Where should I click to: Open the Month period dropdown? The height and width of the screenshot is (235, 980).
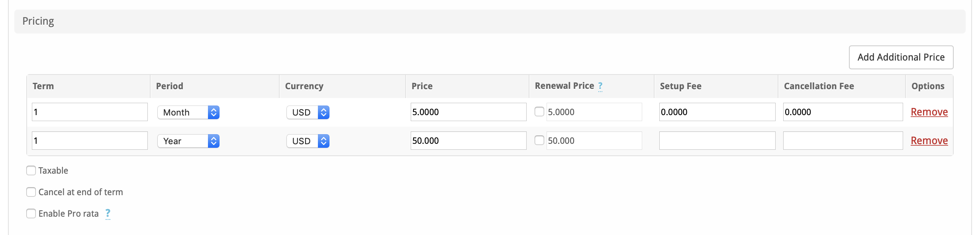click(188, 112)
